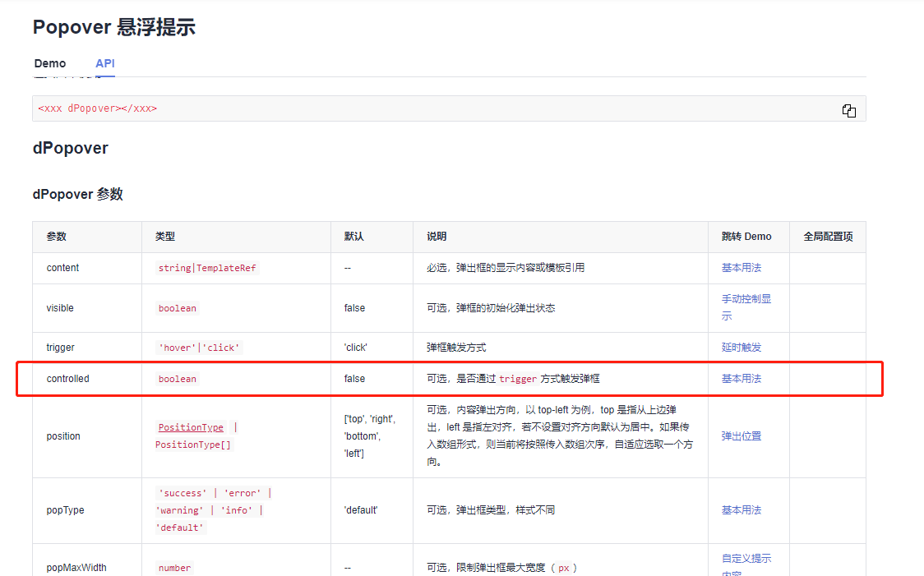Click 基本用法 link in controlled row
The width and height of the screenshot is (924, 576).
(x=742, y=379)
